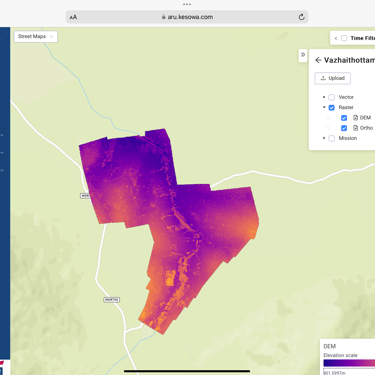Open the AA text size menu

click(74, 17)
